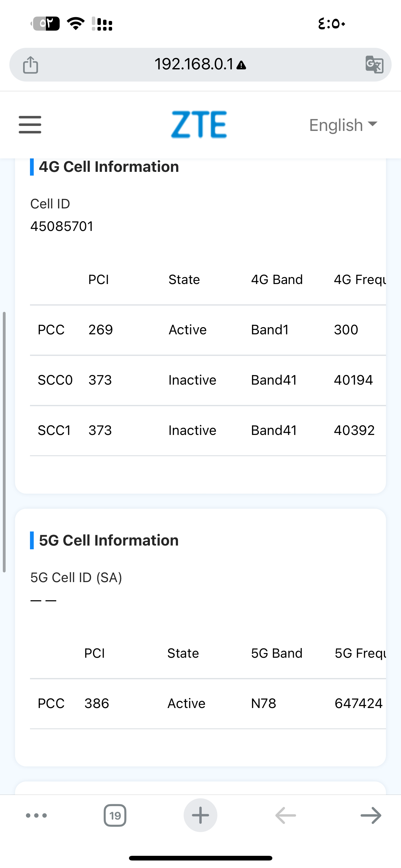Viewport: 401px width, 868px height.
Task: Tap the 4G Band column header
Action: tap(277, 280)
